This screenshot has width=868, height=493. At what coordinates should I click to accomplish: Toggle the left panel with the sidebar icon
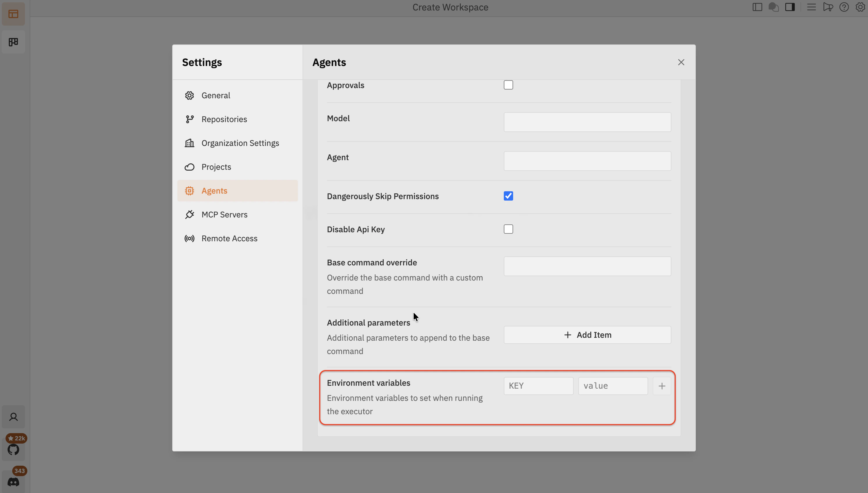click(757, 7)
